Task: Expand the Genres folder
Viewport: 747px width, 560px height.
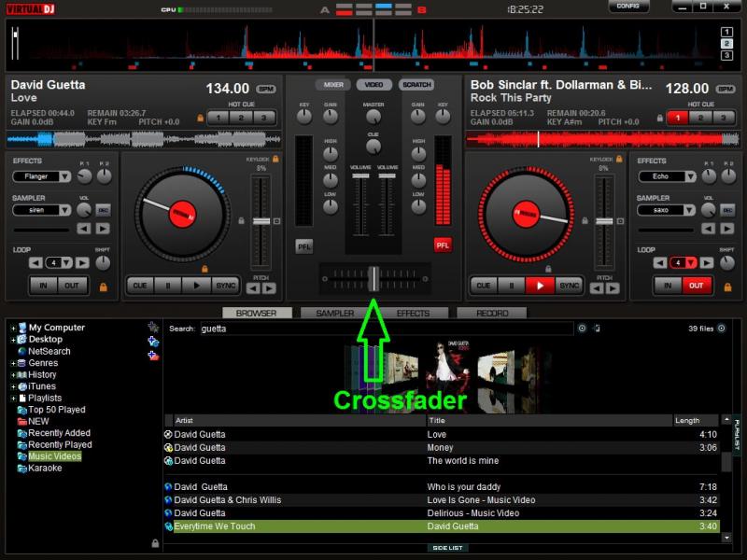Action: coord(13,363)
